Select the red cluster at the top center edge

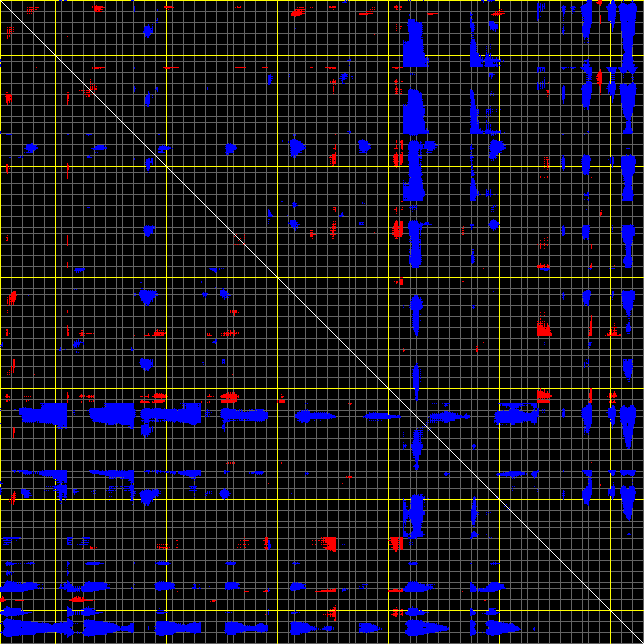point(298,12)
